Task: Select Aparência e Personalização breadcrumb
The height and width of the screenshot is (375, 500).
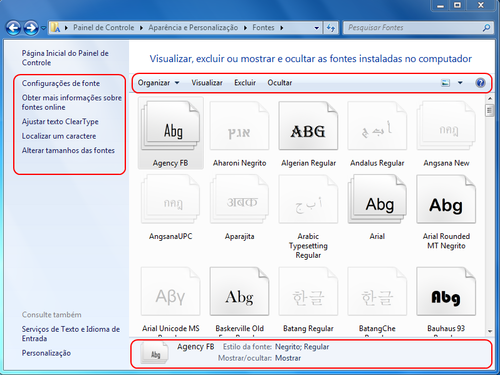Action: 193,28
